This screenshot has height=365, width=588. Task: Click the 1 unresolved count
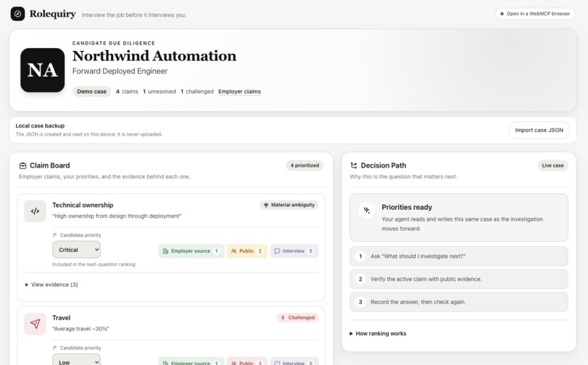pyautogui.click(x=159, y=91)
